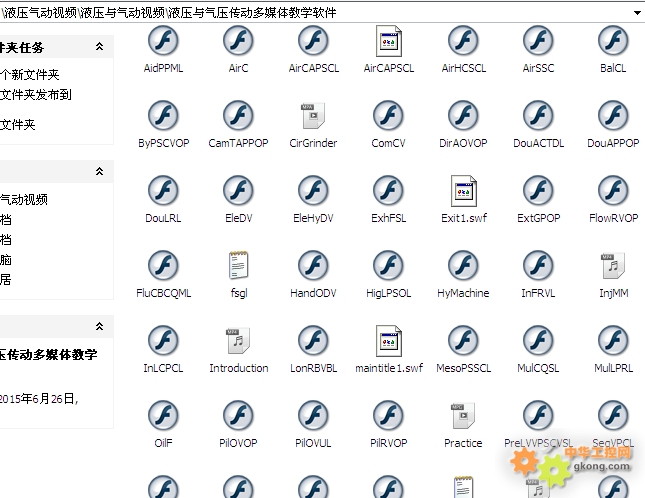Click the CamTAPPOP Flash file icon

point(238,116)
